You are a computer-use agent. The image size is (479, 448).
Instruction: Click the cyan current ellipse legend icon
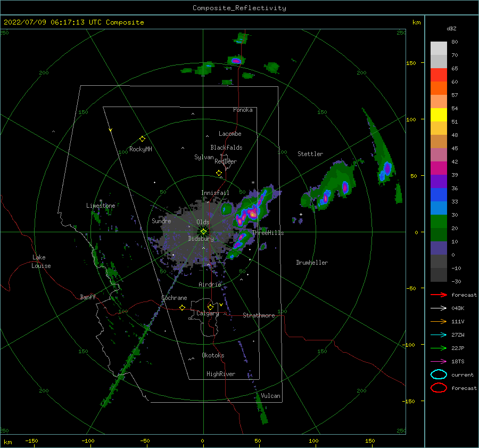[439, 374]
